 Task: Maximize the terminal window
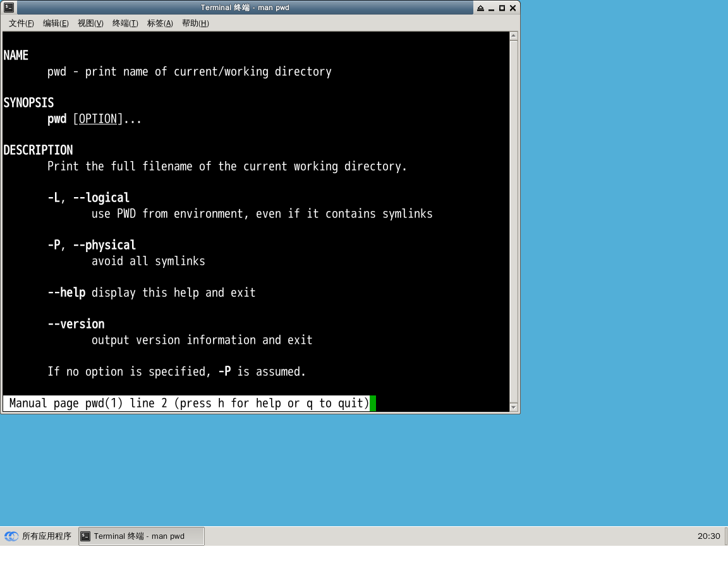502,8
